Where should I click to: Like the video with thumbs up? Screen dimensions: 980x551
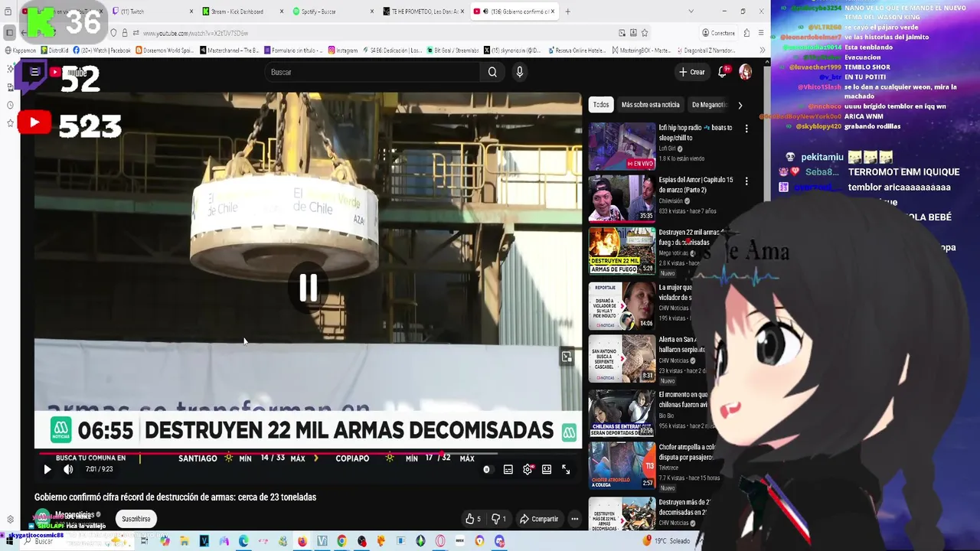[473, 519]
